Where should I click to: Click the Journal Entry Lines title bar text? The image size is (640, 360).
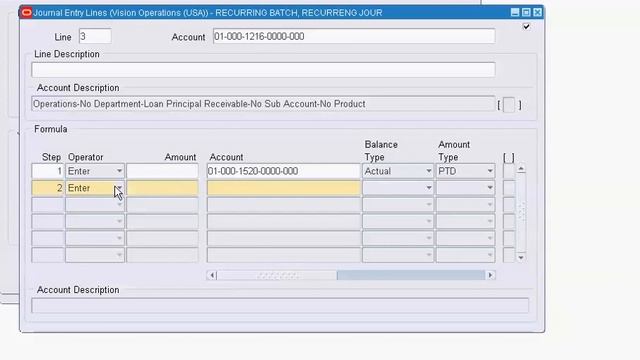click(x=208, y=13)
